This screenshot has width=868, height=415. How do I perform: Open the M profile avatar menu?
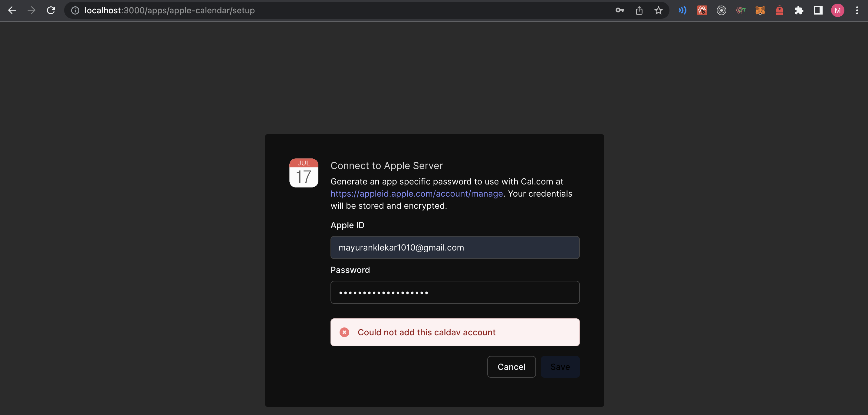837,11
